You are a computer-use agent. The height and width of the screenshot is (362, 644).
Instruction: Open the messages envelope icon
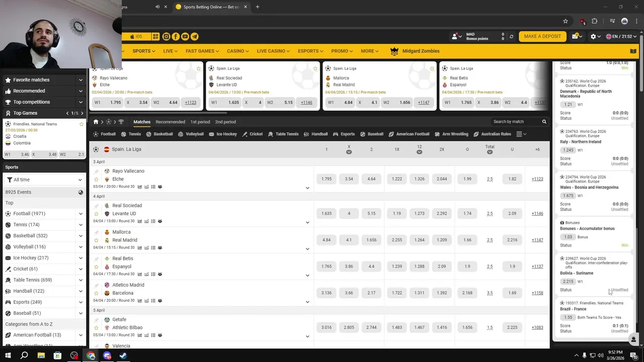coord(575,37)
